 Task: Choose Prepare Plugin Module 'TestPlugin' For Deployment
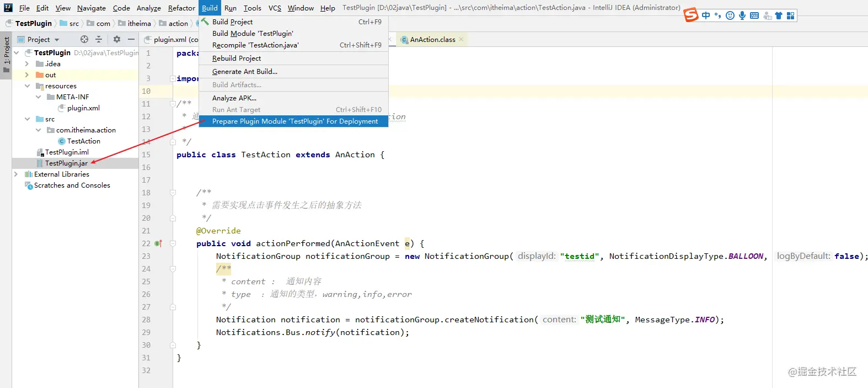pos(293,121)
